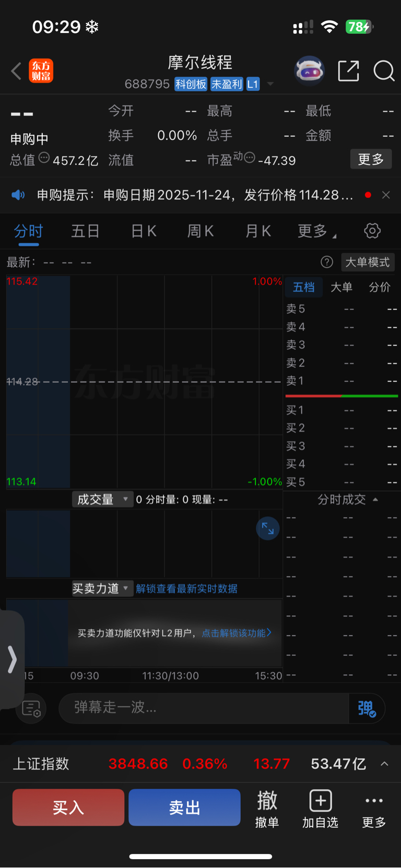
Task: Expand the left side drawer handle
Action: tap(12, 660)
